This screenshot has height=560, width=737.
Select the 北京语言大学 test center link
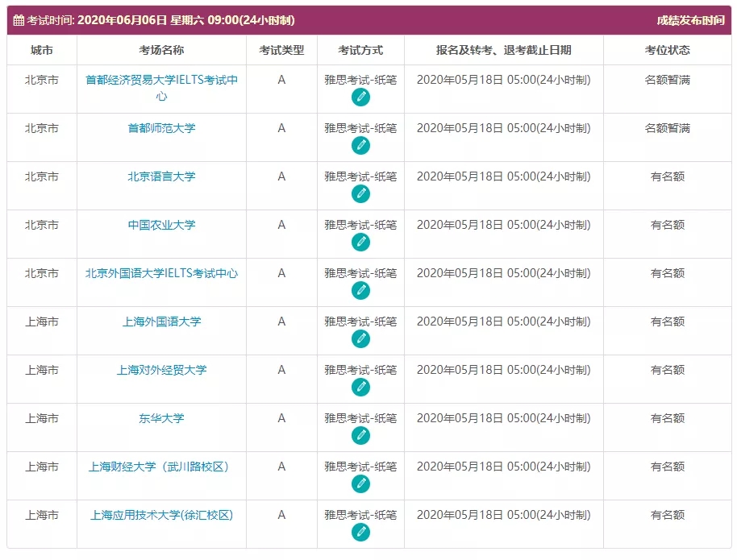tap(161, 176)
